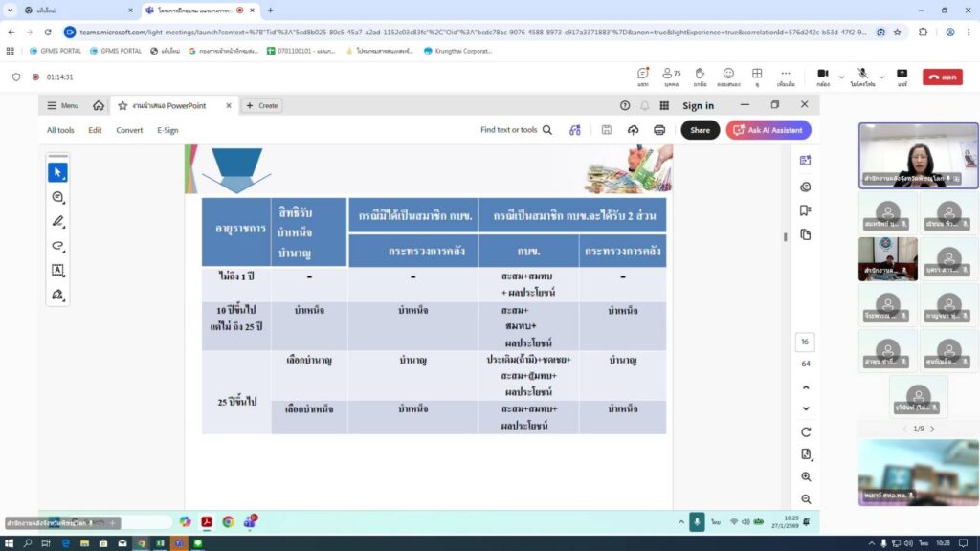Click the rotate page icon
This screenshot has height=551, width=980.
point(806,431)
